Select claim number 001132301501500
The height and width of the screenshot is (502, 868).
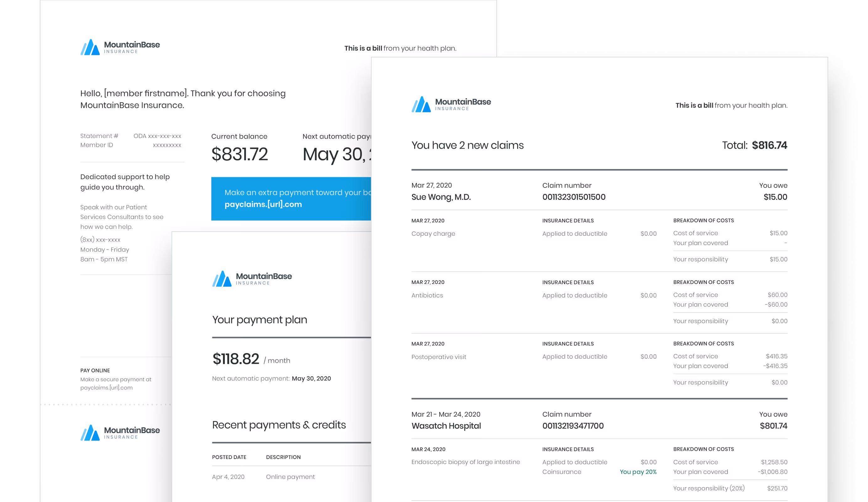click(574, 197)
